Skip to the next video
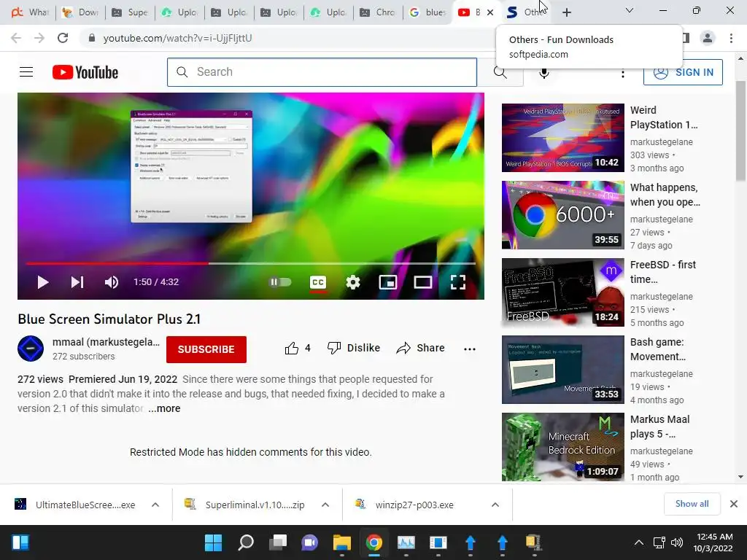Viewport: 747px width, 560px height. coord(77,282)
